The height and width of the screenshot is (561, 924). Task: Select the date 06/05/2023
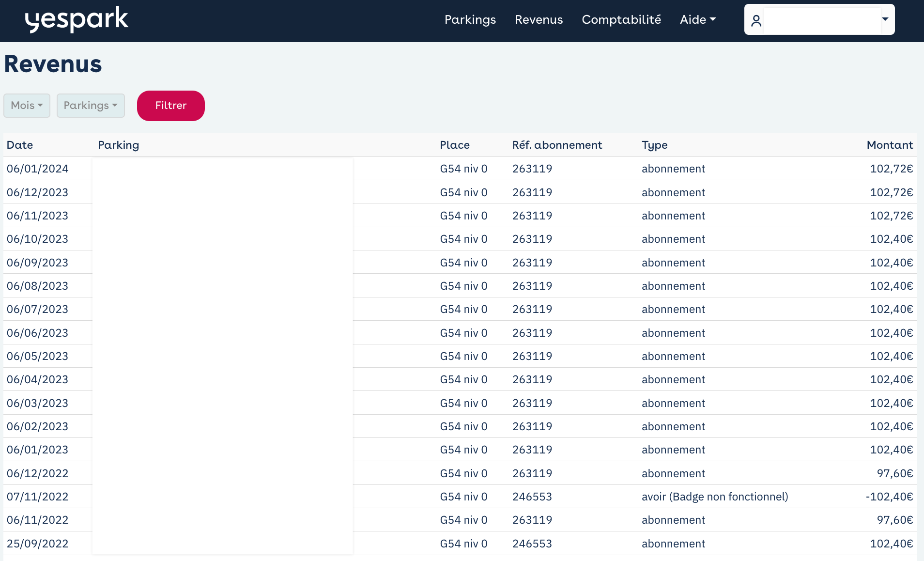(x=38, y=356)
